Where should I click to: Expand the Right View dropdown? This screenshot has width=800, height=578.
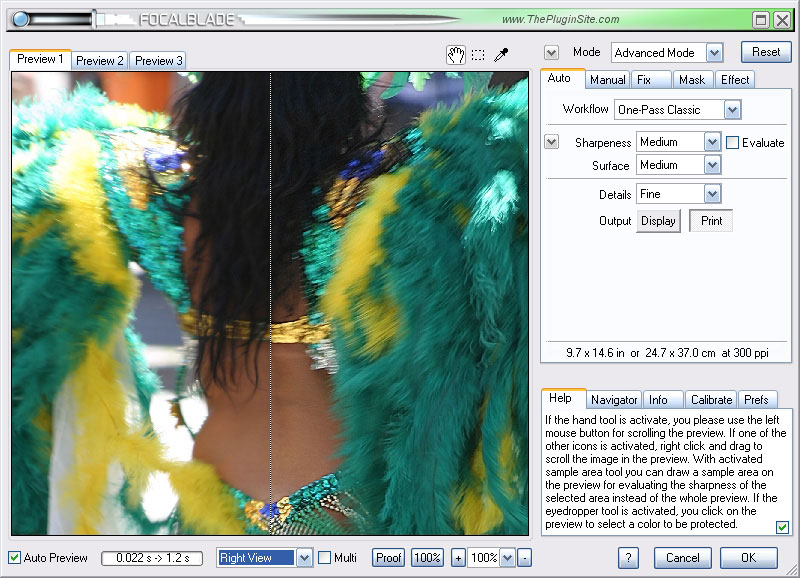[x=304, y=557]
